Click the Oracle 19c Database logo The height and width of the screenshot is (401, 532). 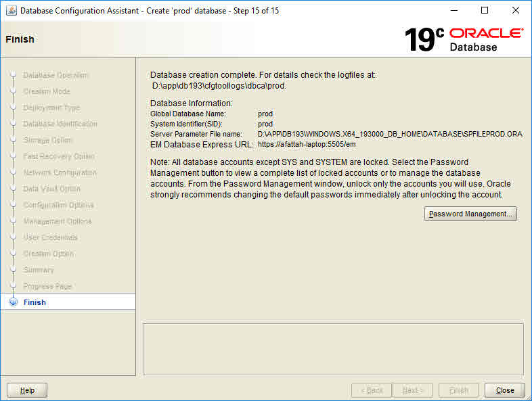point(464,39)
